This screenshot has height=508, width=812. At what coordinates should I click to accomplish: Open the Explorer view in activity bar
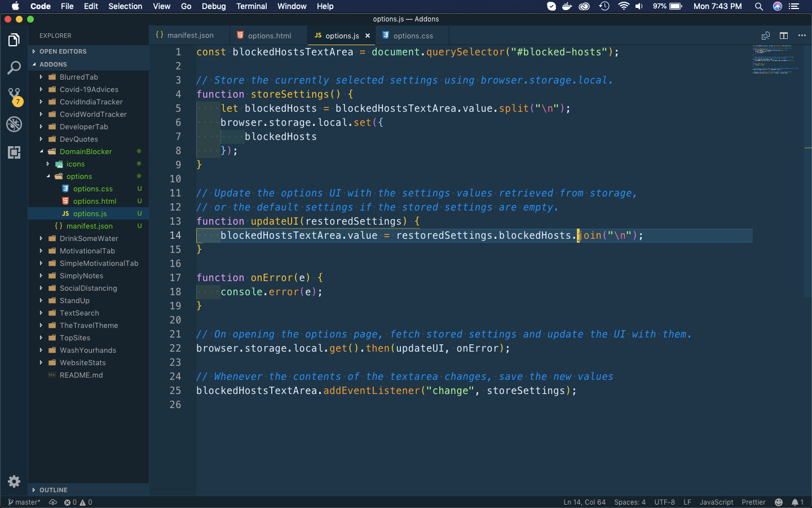coord(14,40)
